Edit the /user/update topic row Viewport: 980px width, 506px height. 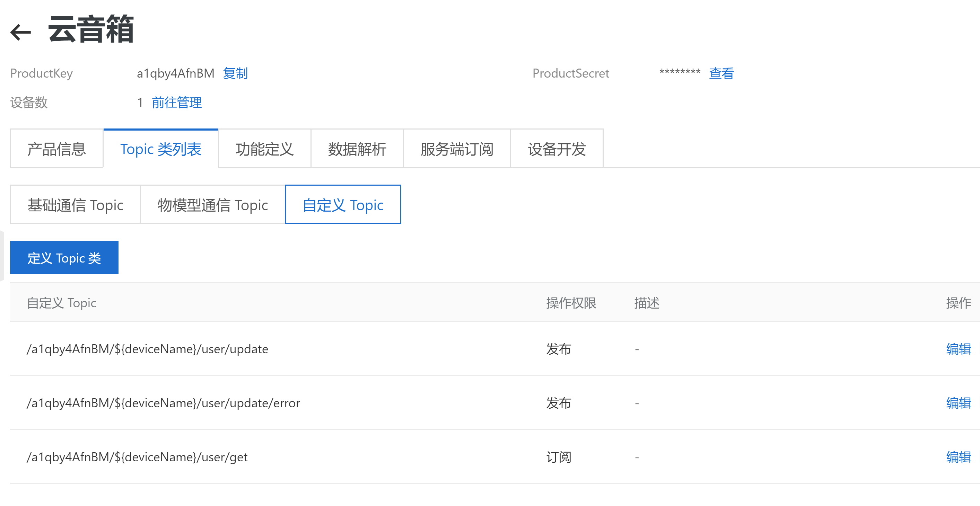pos(958,349)
